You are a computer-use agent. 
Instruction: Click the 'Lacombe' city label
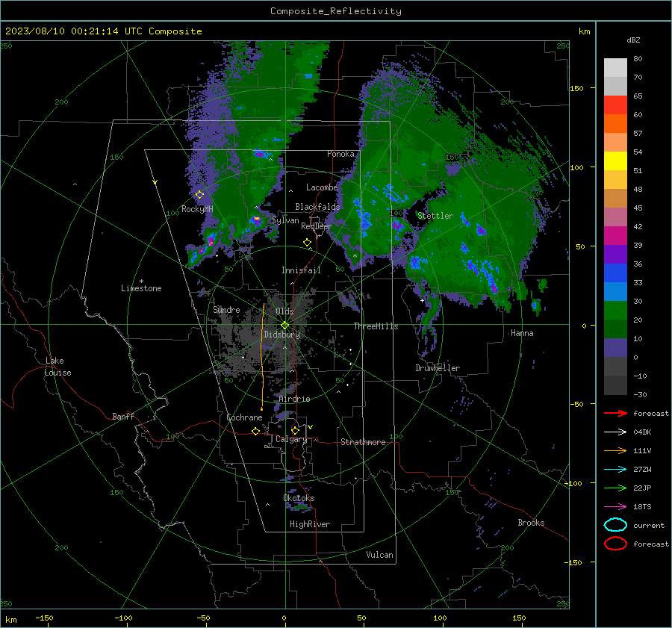point(322,187)
